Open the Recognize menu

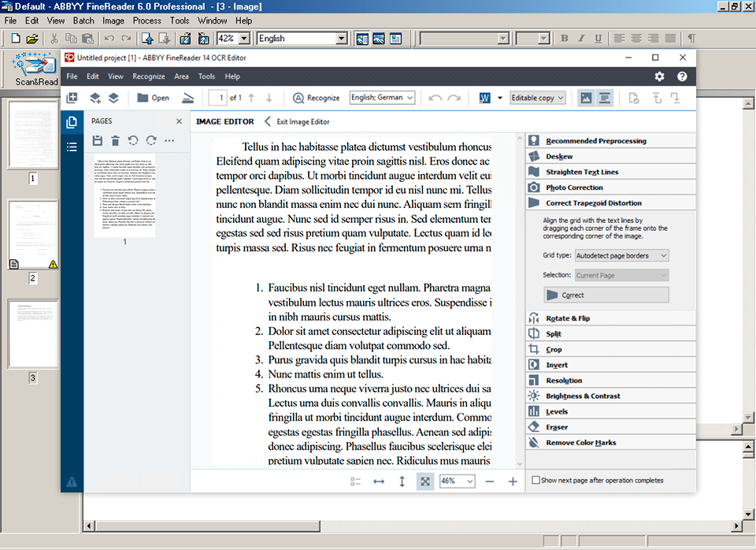(149, 76)
